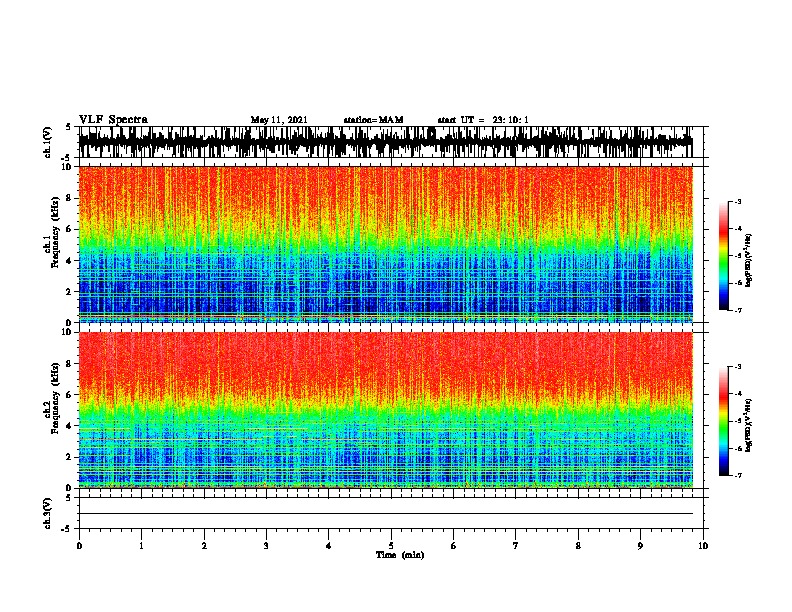Click the "ch.3(V)" axis label
792x612 pixels.
click(x=48, y=513)
